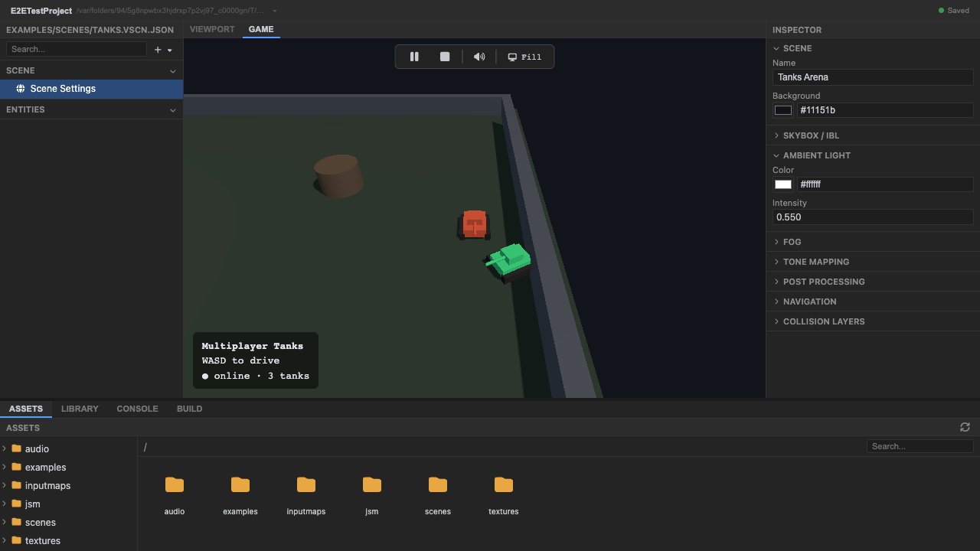Select the examples row in asset tree
Viewport: 980px width, 551px height.
(69, 467)
